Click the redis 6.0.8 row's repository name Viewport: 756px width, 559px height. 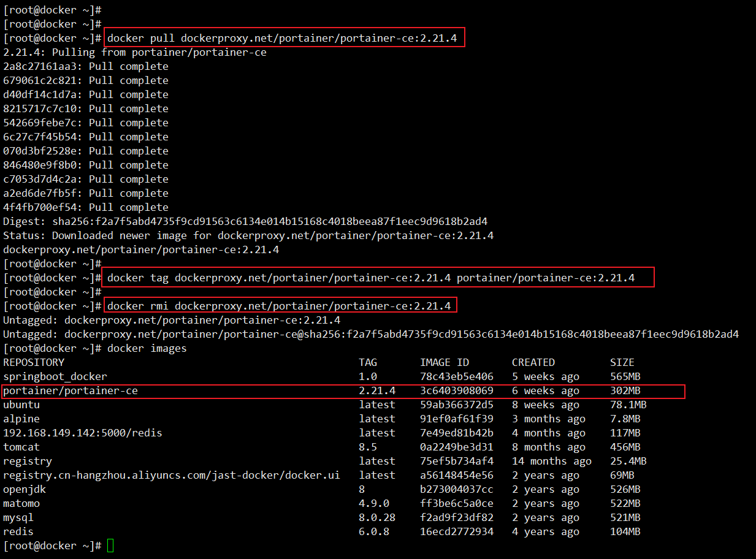click(18, 531)
